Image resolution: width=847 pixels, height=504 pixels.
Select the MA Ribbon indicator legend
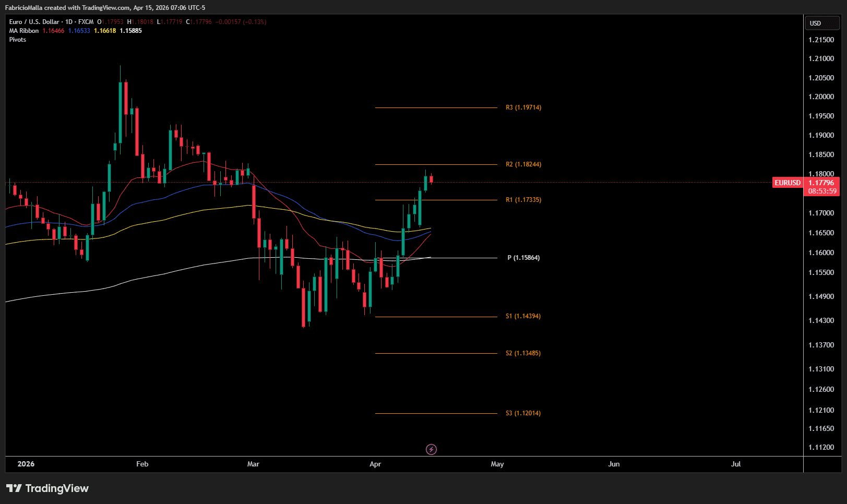coord(24,31)
